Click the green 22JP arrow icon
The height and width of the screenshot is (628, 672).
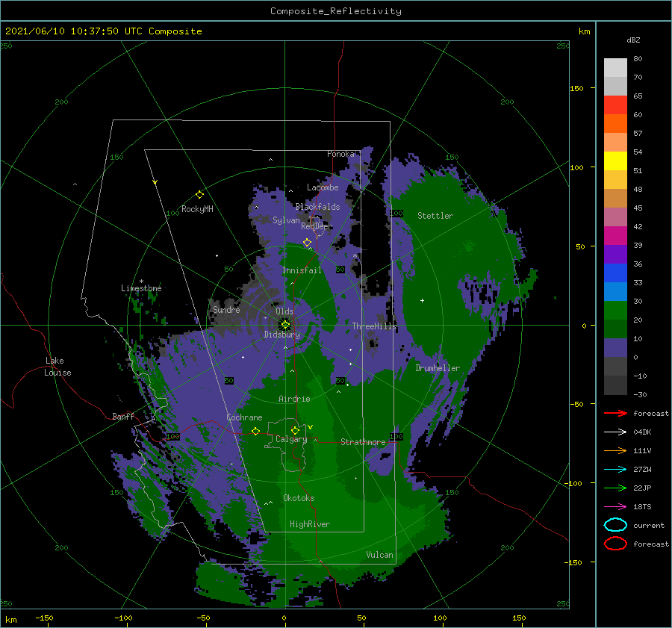click(615, 488)
